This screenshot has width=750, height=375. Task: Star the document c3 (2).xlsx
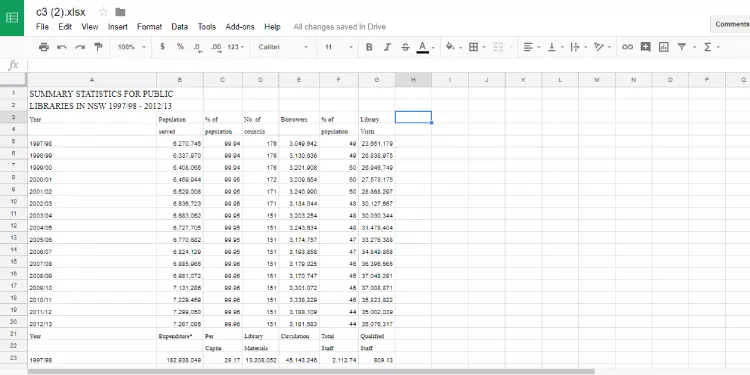[x=103, y=12]
